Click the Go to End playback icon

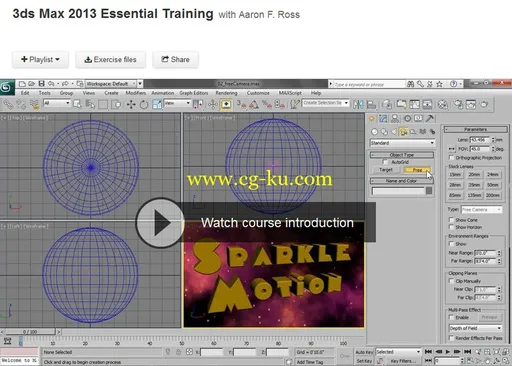[468, 352]
